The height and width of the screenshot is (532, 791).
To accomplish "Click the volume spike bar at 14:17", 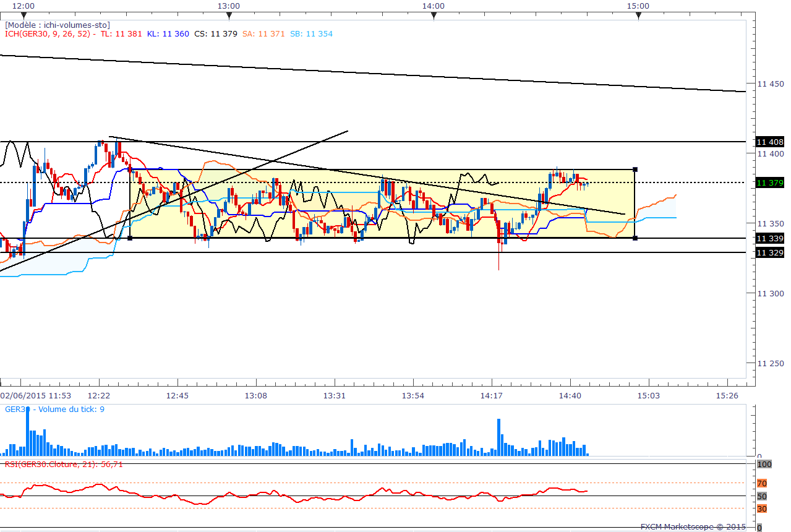I will point(498,437).
